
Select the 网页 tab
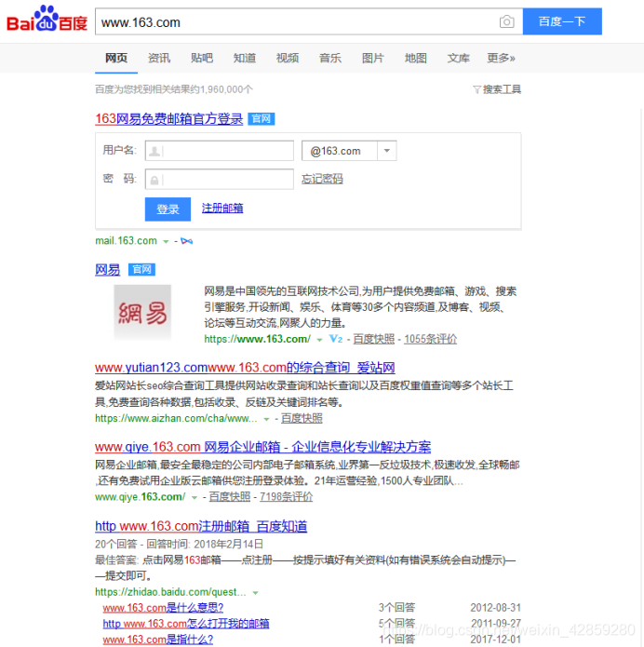pos(116,58)
